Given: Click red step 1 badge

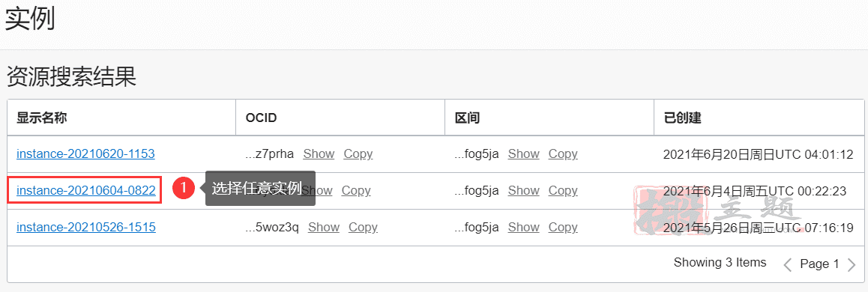Looking at the screenshot, I should click(183, 189).
